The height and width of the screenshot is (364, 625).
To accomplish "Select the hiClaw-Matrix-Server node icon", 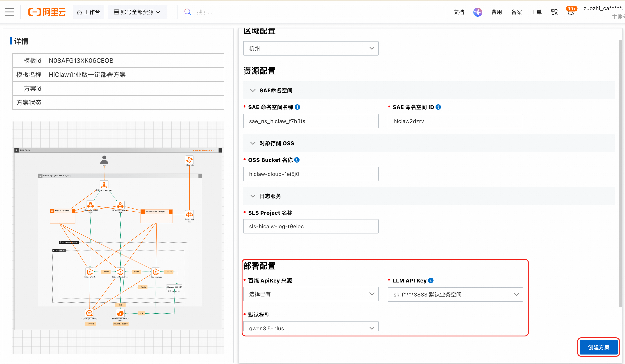I will pos(120,272).
